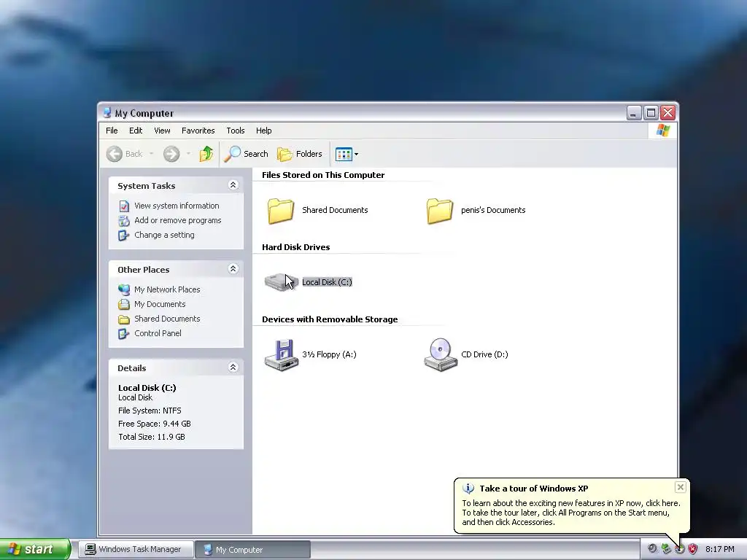The height and width of the screenshot is (560, 747).
Task: Click the Control Panel sidebar icon
Action: click(x=124, y=333)
